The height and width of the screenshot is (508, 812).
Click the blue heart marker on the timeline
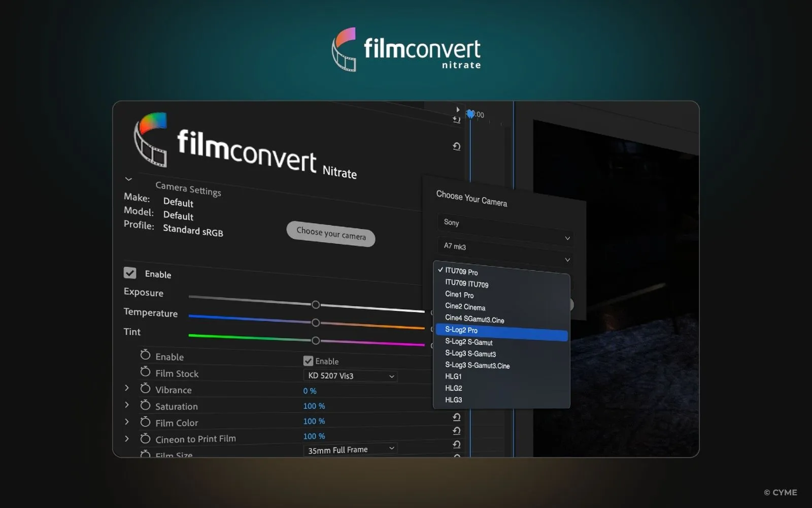pyautogui.click(x=471, y=114)
